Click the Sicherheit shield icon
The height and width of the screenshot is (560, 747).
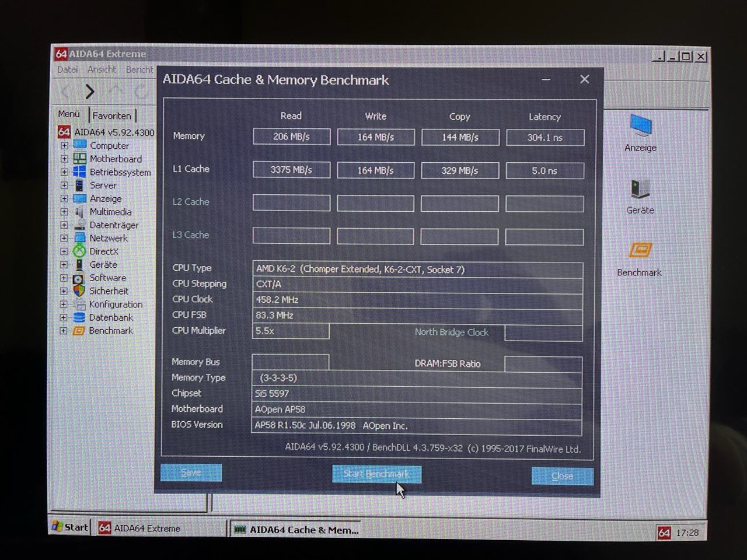tap(79, 290)
